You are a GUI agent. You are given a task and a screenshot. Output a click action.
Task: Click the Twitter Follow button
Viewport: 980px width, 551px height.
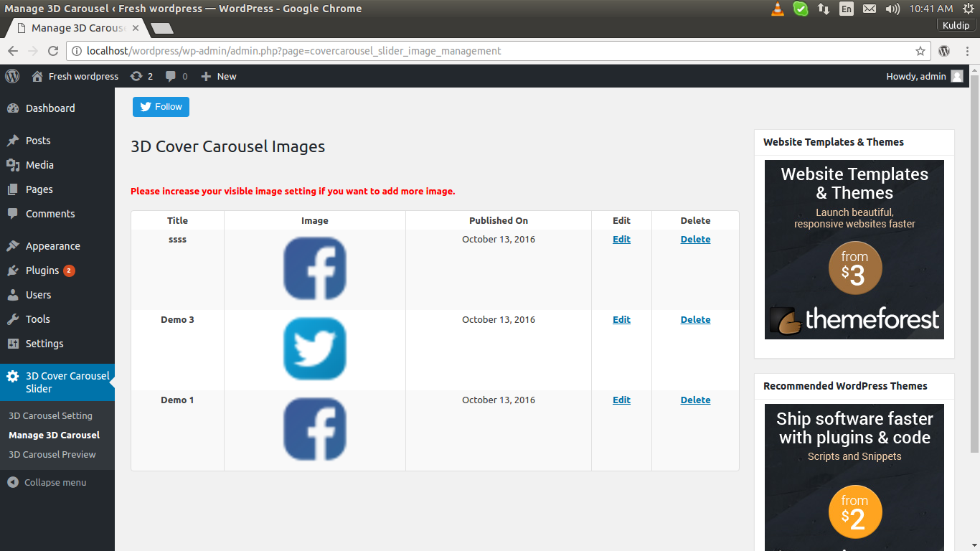click(x=161, y=107)
